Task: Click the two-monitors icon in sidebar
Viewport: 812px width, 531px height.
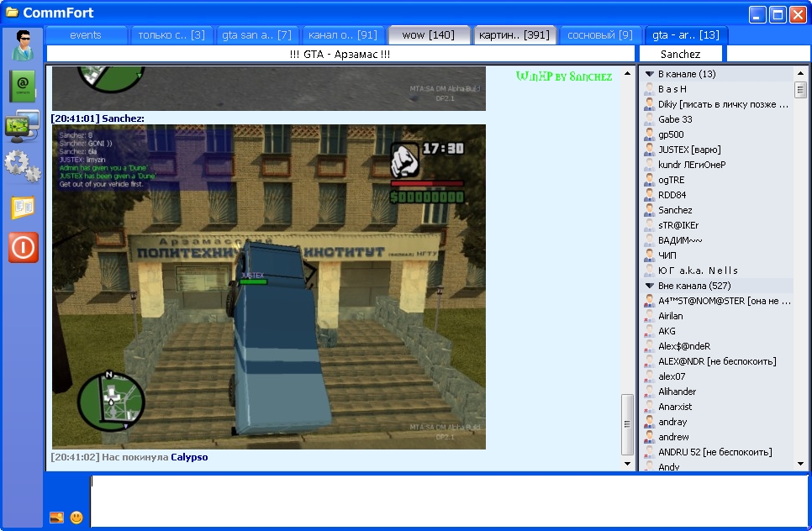Action: tap(23, 124)
